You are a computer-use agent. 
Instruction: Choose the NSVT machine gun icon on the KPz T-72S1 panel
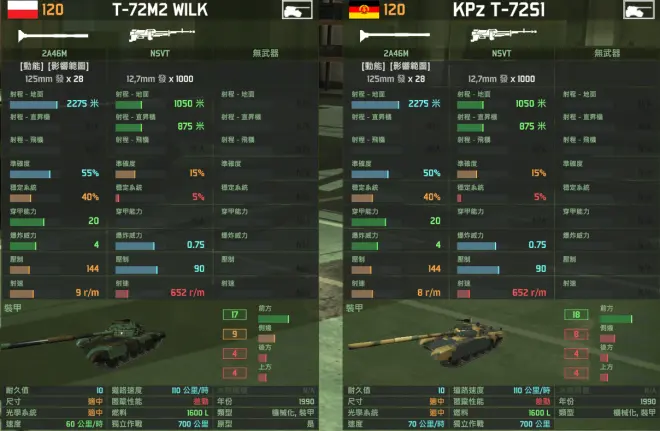(503, 34)
